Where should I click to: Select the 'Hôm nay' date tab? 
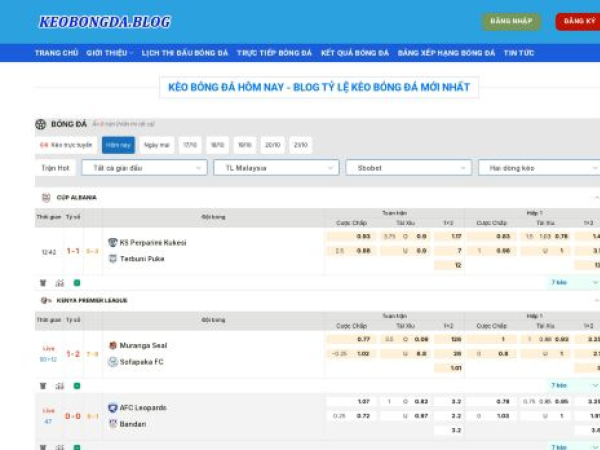[118, 145]
